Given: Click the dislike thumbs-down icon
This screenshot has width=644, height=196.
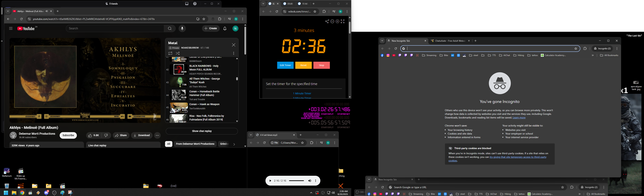Looking at the screenshot, I should click(106, 135).
